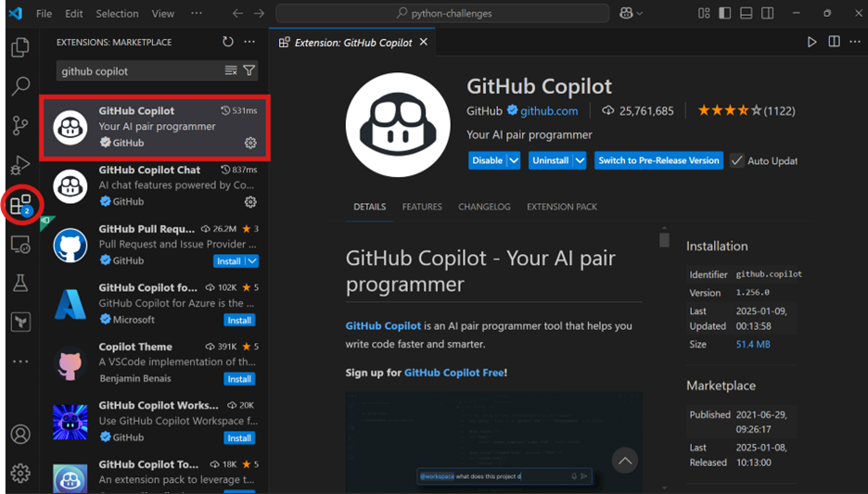
Task: Toggle the Auto Update checkbox
Action: point(736,160)
